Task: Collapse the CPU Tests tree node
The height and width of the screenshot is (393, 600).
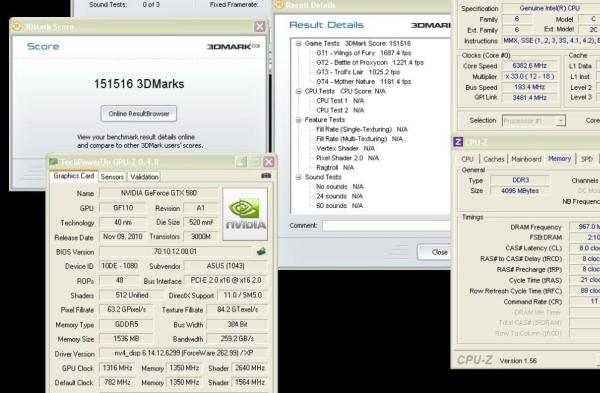Action: coord(298,91)
